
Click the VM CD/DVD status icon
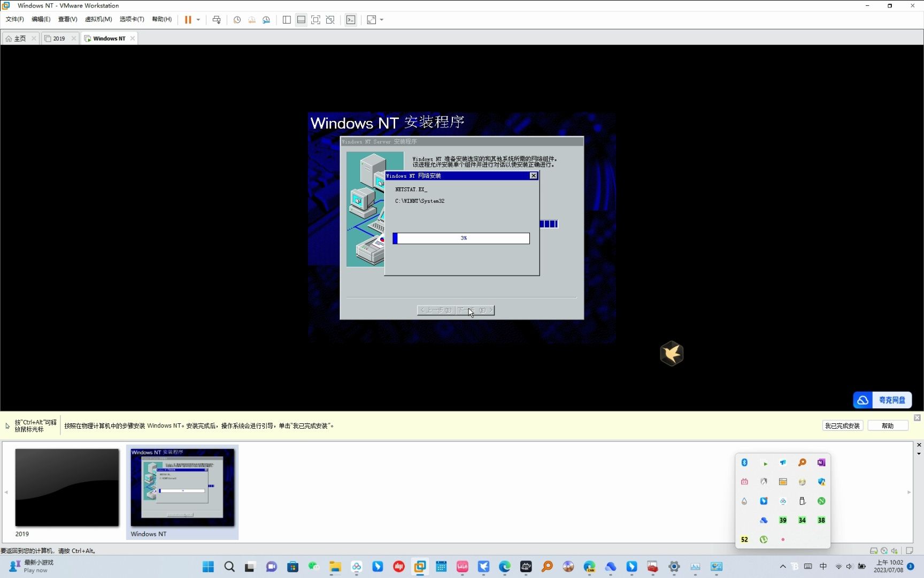click(884, 551)
